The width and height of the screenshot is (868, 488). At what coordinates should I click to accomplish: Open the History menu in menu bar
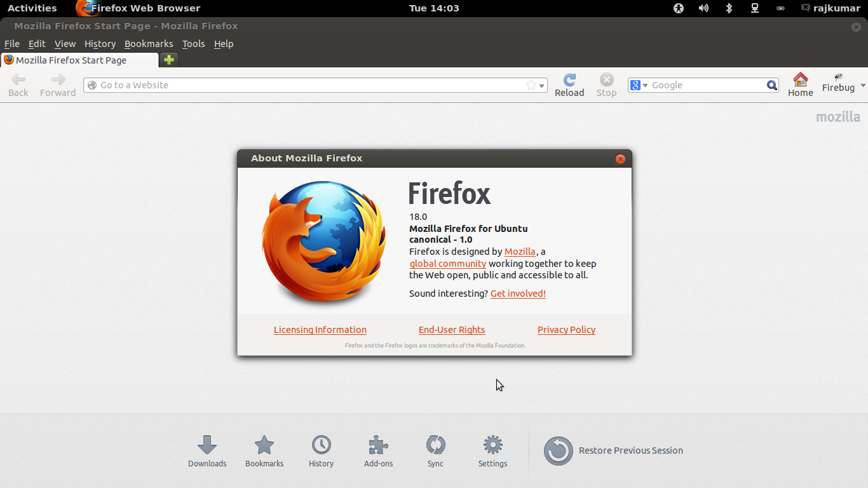tap(100, 44)
